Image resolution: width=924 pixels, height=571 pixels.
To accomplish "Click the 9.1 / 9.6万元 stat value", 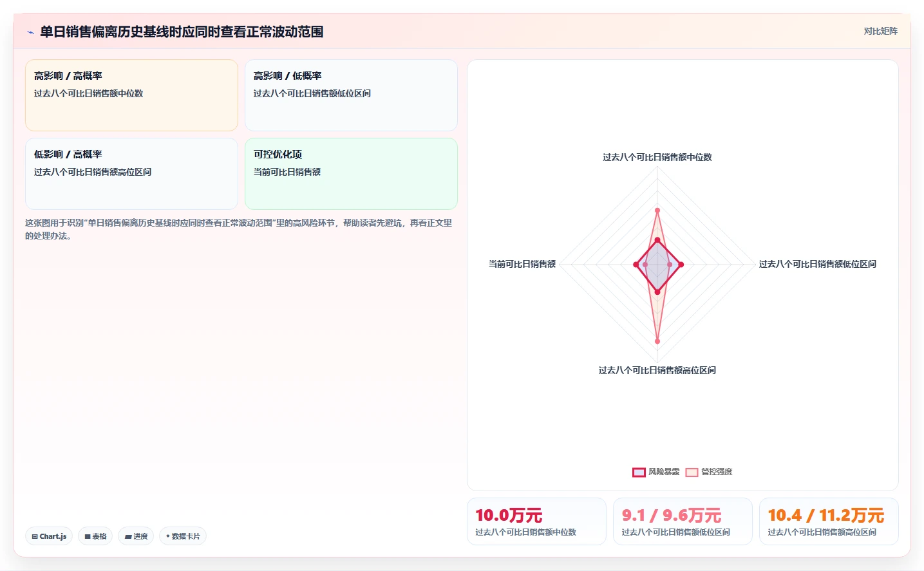I will pyautogui.click(x=672, y=516).
